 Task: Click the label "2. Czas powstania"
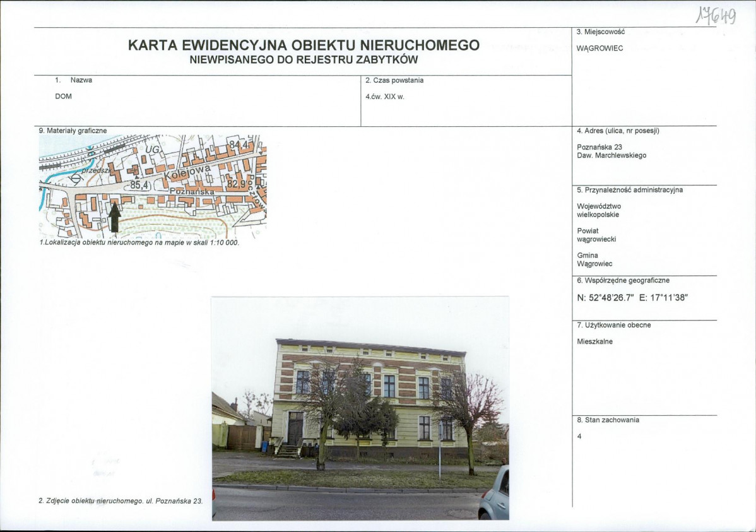394,80
